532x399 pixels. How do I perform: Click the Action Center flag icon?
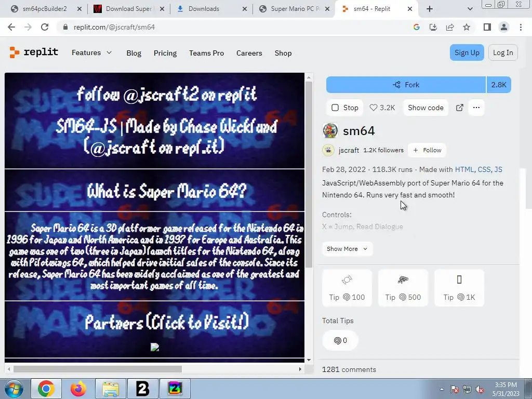pyautogui.click(x=454, y=389)
